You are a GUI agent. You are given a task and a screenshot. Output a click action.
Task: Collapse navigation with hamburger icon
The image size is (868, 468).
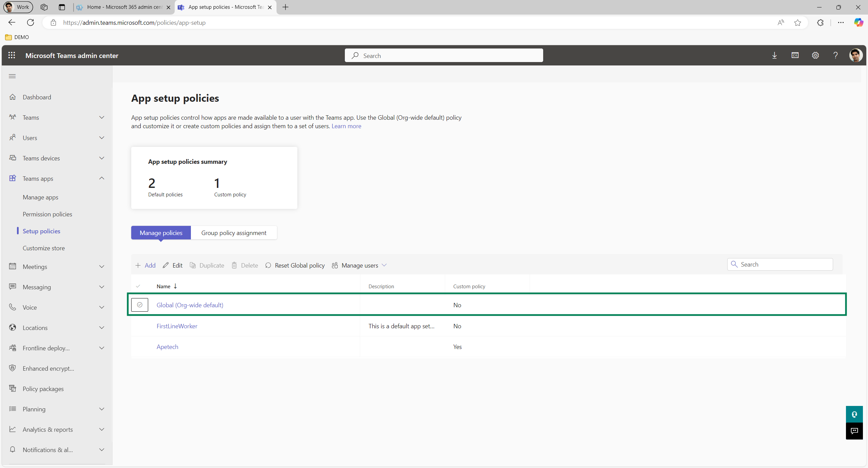coord(12,76)
